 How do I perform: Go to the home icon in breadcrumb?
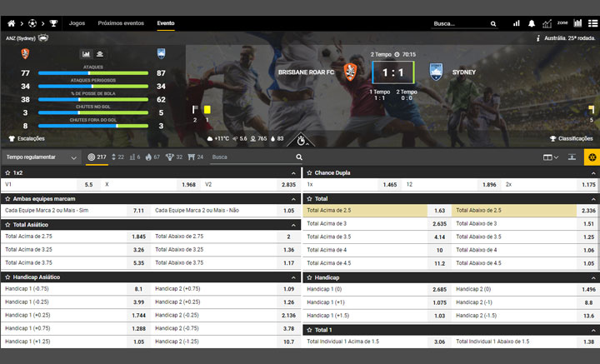pos(11,23)
